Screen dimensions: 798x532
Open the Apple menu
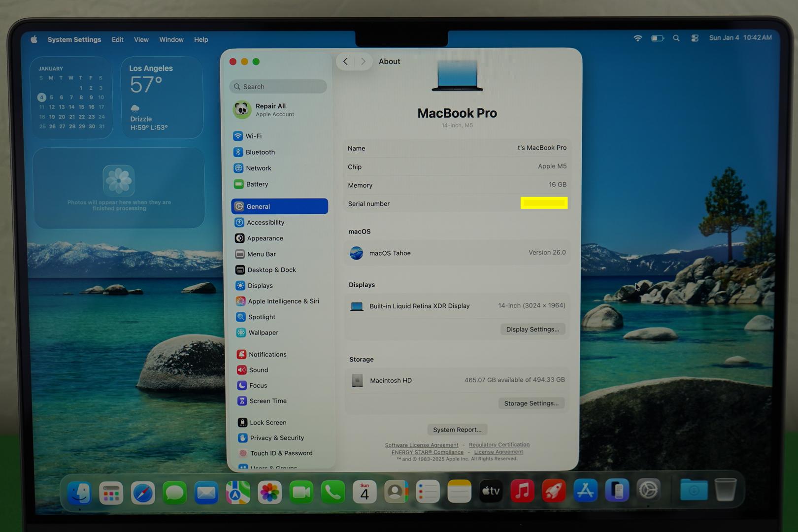[34, 39]
